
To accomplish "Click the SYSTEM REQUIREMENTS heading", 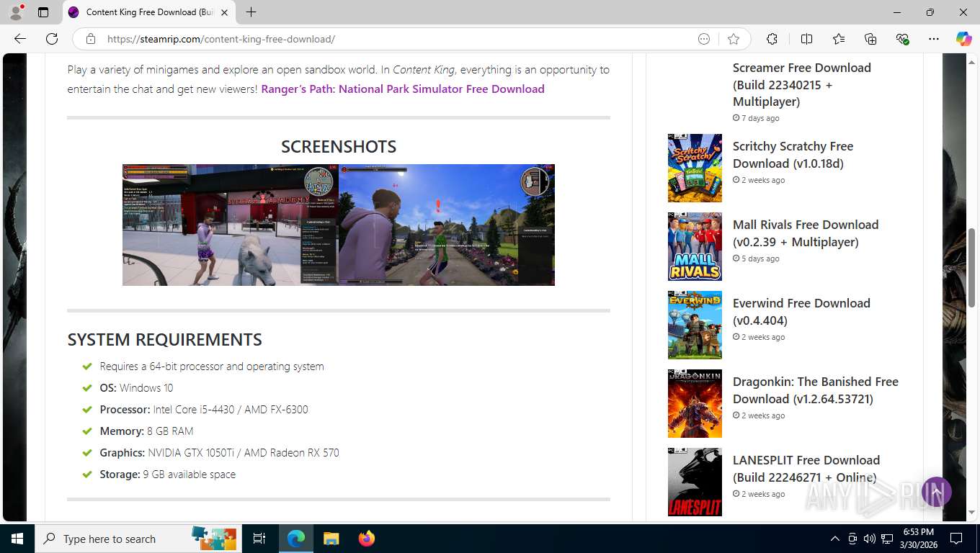I will click(x=164, y=339).
